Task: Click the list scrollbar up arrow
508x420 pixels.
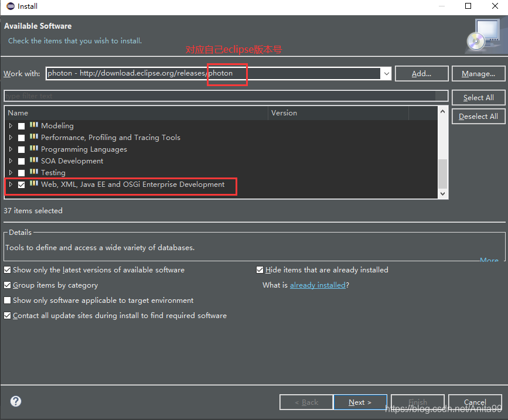Action: (x=442, y=111)
